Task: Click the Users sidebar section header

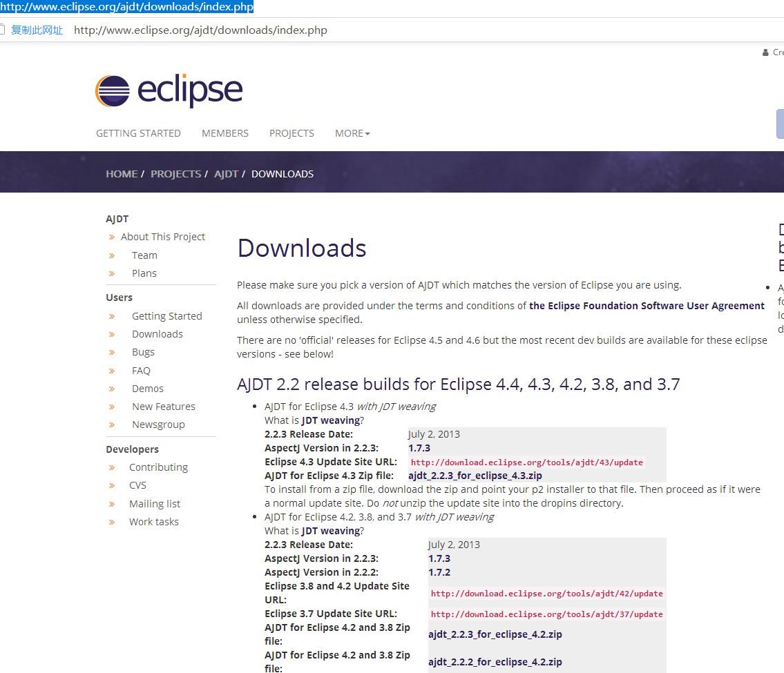Action: coord(119,298)
